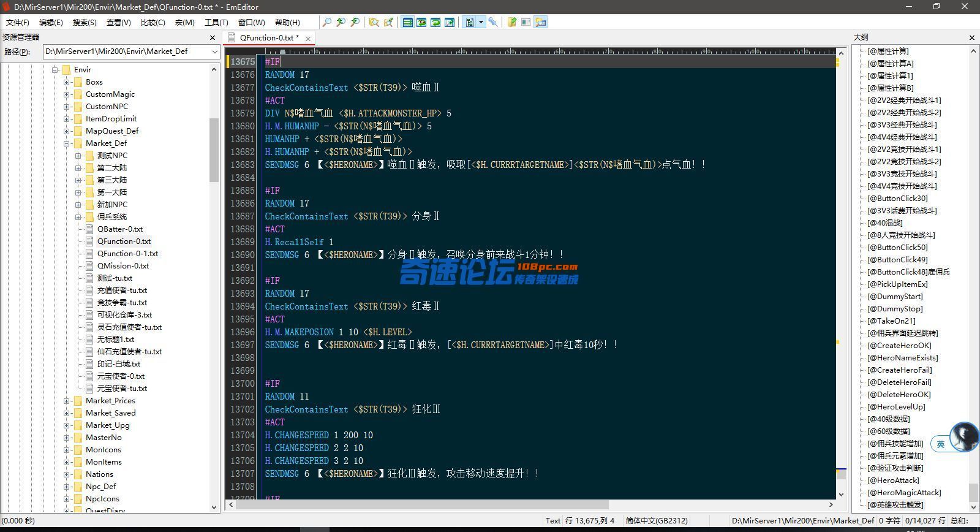Close the 资源管理器 panel
Image resolution: width=980 pixels, height=532 pixels.
click(x=213, y=37)
